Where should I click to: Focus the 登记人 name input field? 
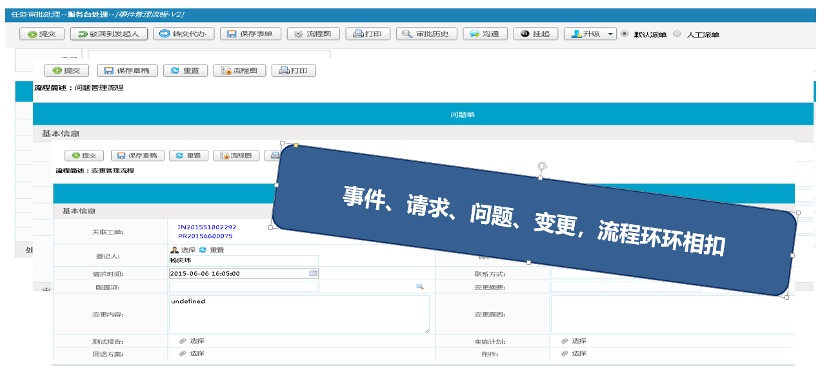click(x=243, y=260)
